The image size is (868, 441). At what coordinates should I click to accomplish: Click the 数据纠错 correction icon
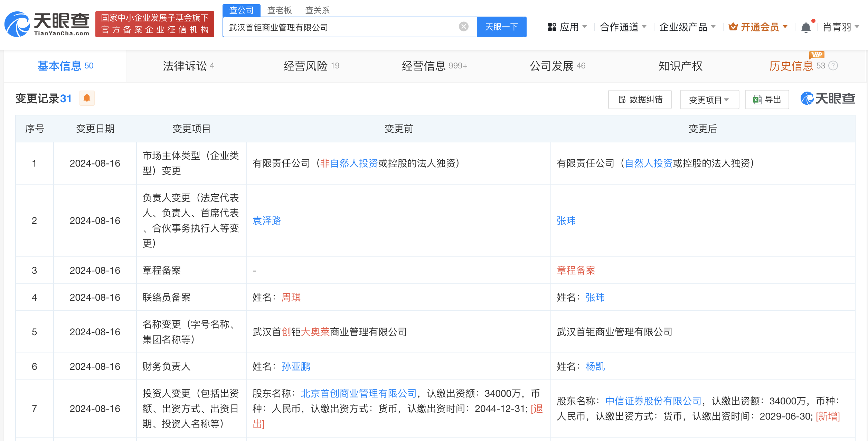[622, 100]
